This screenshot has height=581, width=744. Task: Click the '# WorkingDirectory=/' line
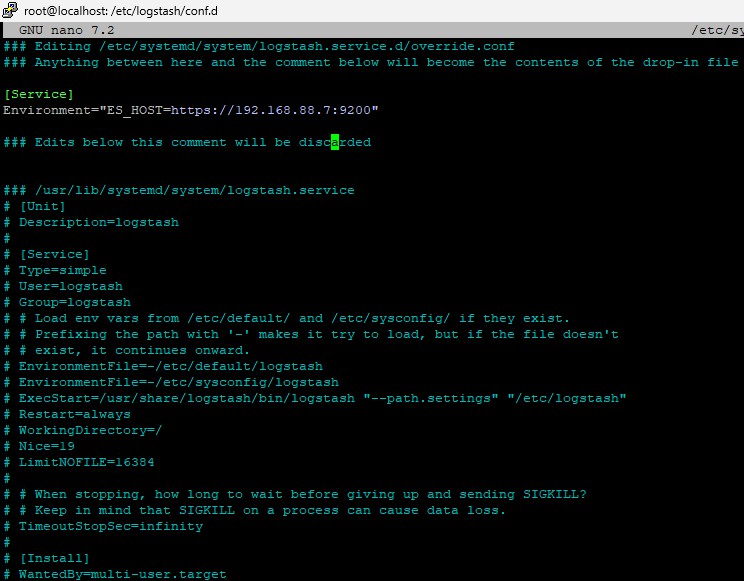point(83,431)
